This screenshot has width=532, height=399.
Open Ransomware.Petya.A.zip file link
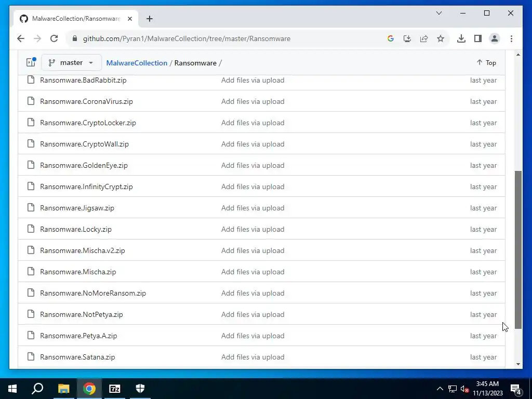[x=78, y=336]
